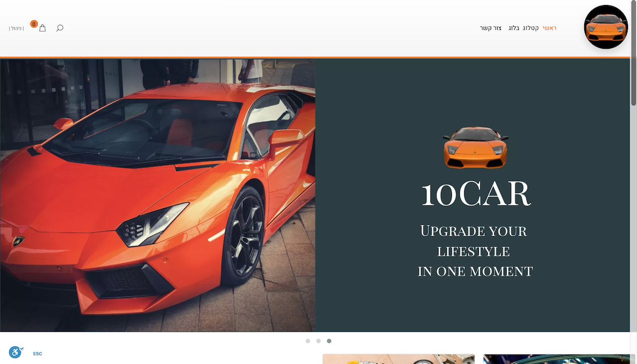Open the partially visible yellow product thumbnail
Viewport: 637px width, 364px height.
click(x=398, y=359)
